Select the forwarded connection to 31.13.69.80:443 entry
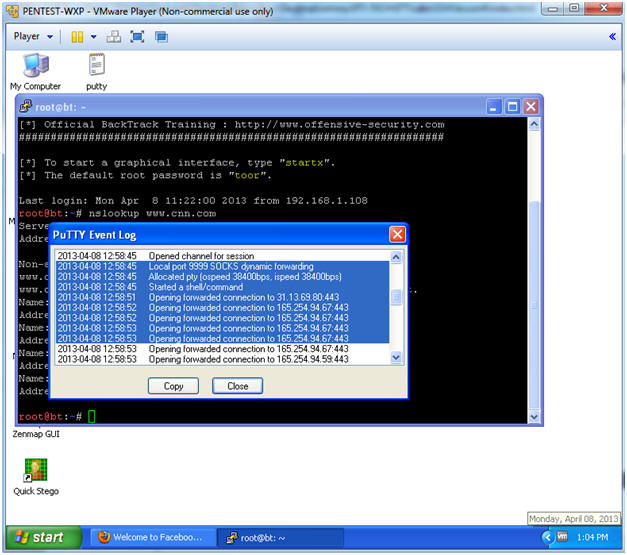627x555 pixels. click(222, 297)
